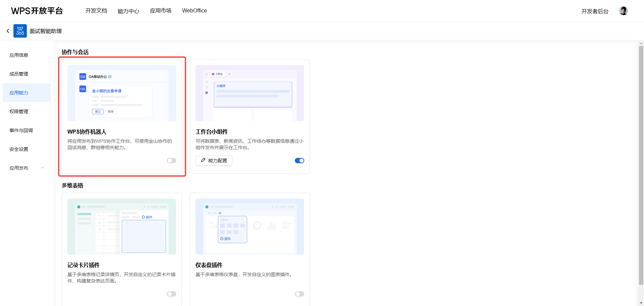
Task: Click the 将应用发布到WPS协作工作台 description text
Action: [120, 144]
